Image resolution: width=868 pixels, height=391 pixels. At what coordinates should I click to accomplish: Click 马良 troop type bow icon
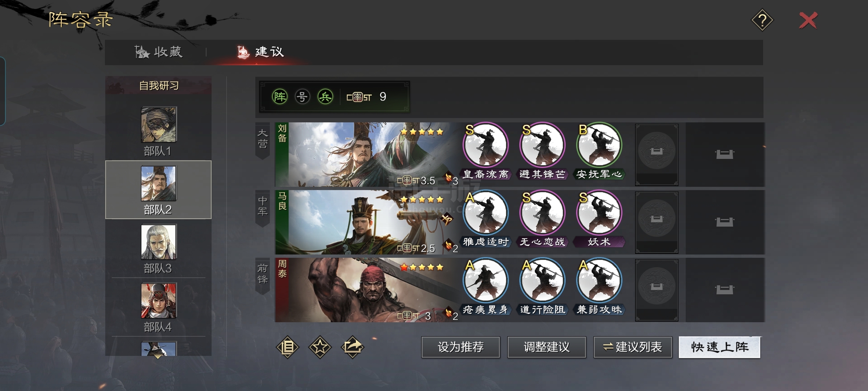[x=447, y=219]
